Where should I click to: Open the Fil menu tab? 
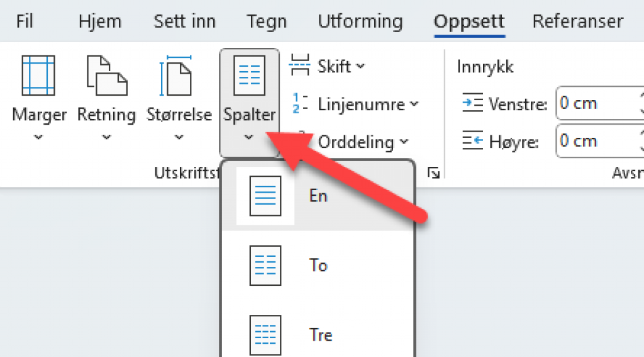pos(25,21)
